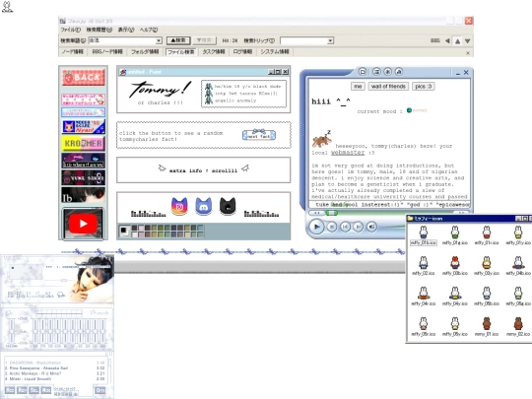Mute the media player volume speaker button
Screen dimensions: 532x399
point(371,227)
